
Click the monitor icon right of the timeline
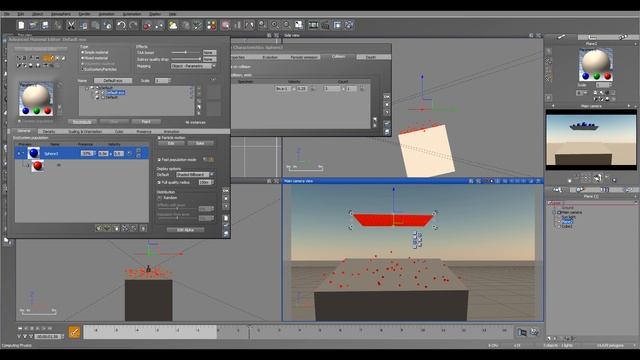tap(522, 332)
